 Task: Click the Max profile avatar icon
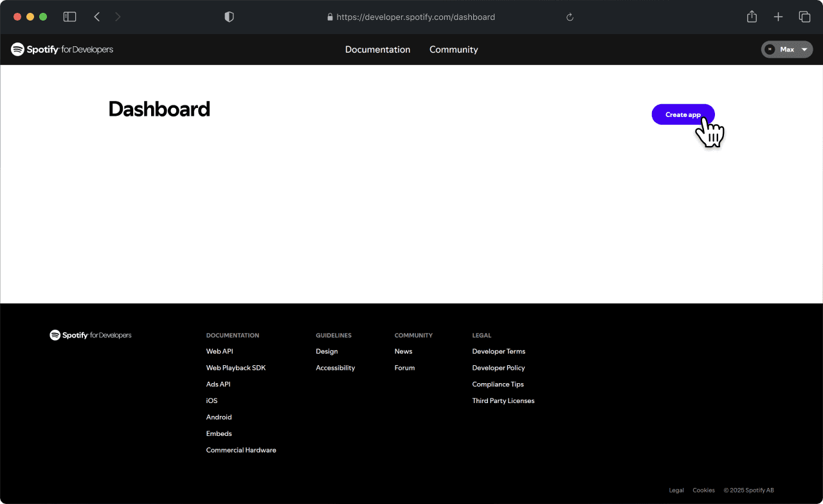770,50
